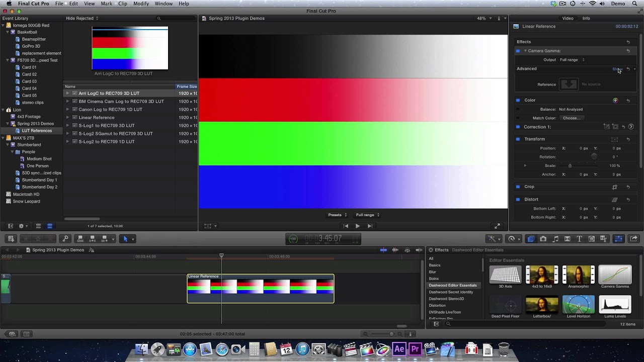Open the Full range dropdown below viewer
The height and width of the screenshot is (362, 644).
click(x=368, y=215)
